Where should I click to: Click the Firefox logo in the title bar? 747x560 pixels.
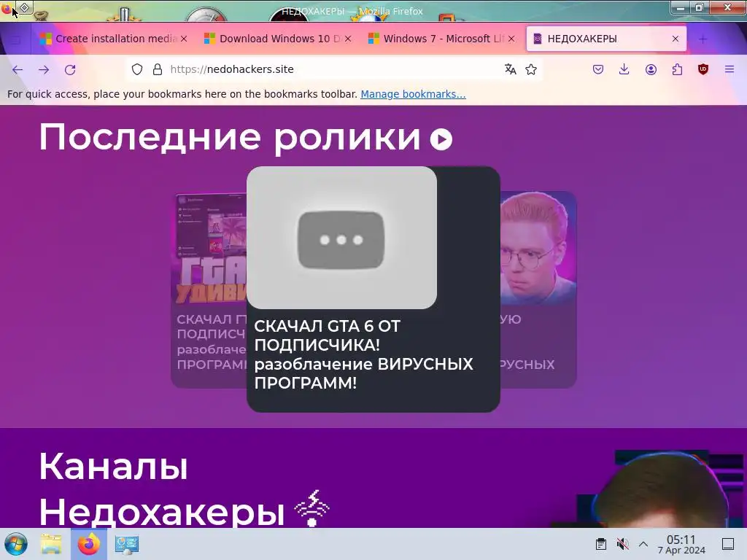click(x=6, y=7)
